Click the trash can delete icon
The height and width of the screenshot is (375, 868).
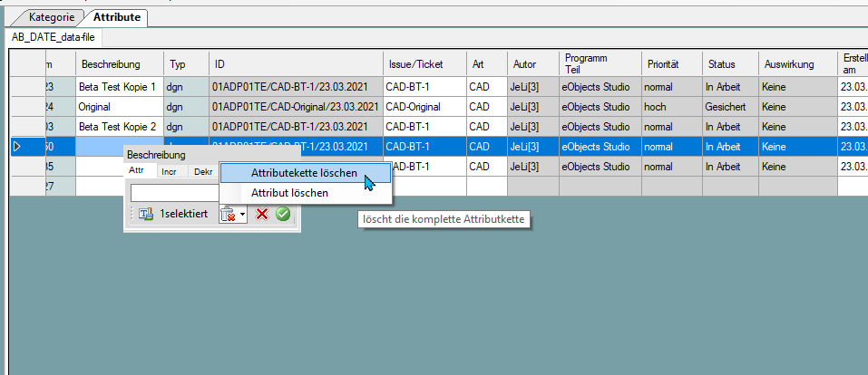[228, 214]
